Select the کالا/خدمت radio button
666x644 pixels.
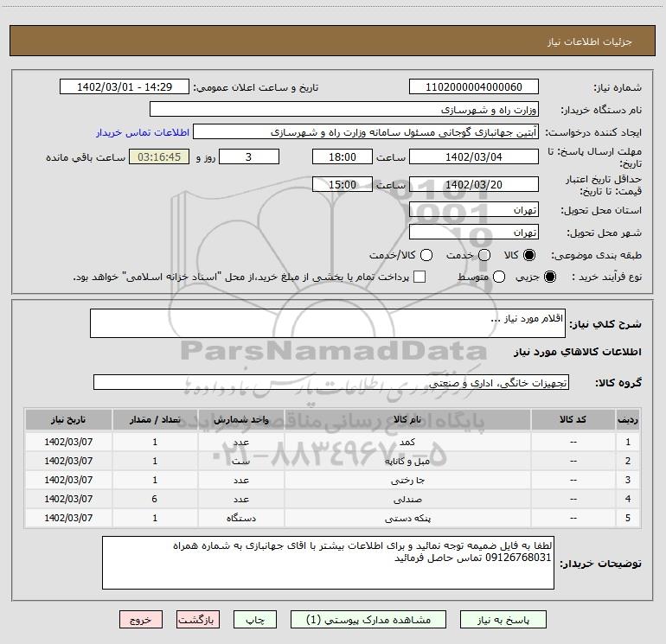[426, 255]
